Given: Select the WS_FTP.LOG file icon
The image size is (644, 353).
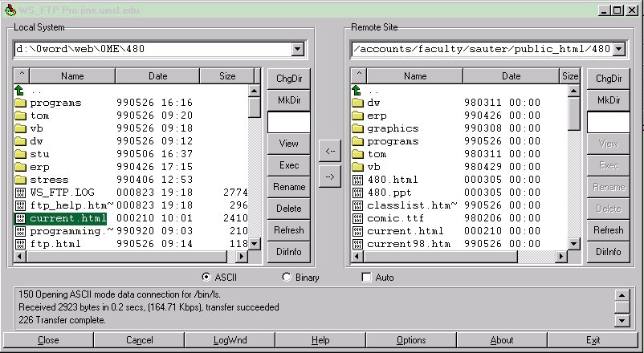Looking at the screenshot, I should 20,193.
